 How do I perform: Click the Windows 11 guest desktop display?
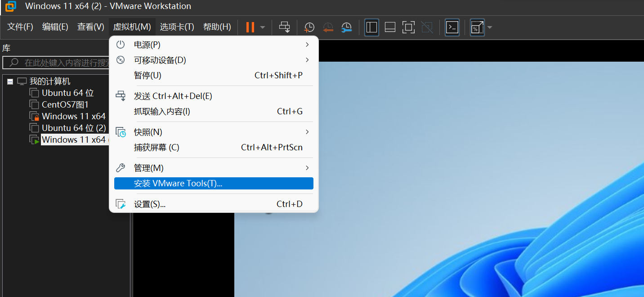439,179
